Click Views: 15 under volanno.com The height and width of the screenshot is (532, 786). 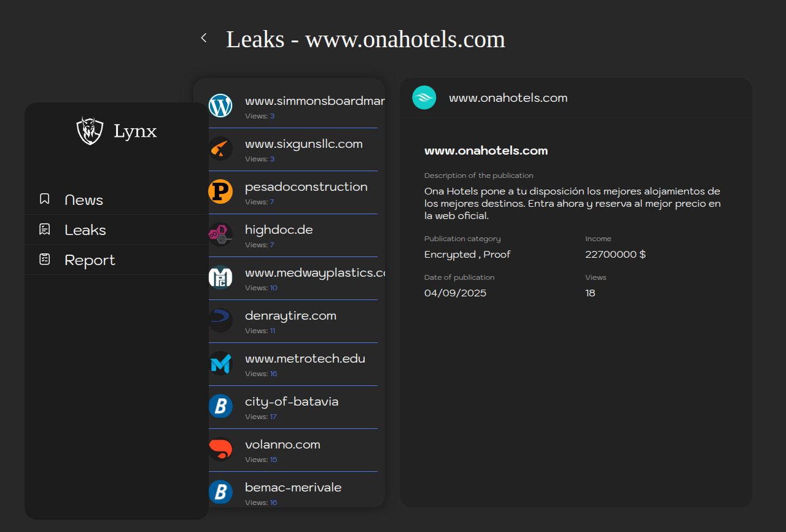click(x=261, y=460)
